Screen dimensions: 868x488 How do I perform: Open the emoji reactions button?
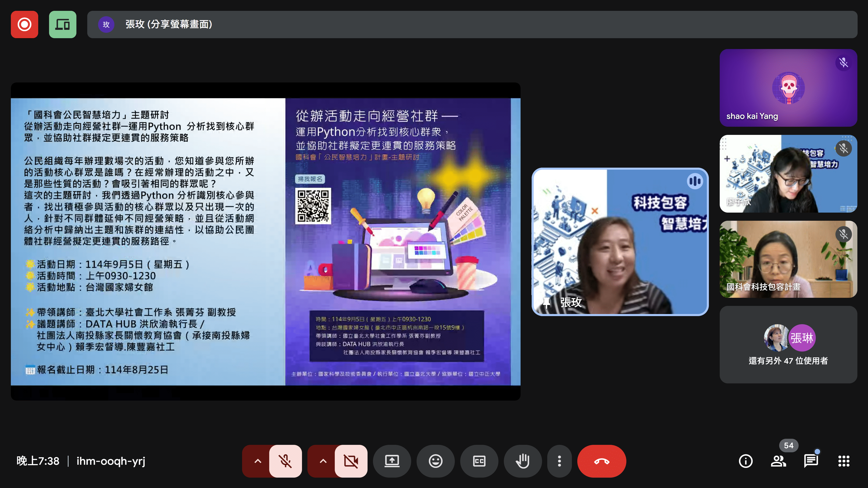coord(435,461)
